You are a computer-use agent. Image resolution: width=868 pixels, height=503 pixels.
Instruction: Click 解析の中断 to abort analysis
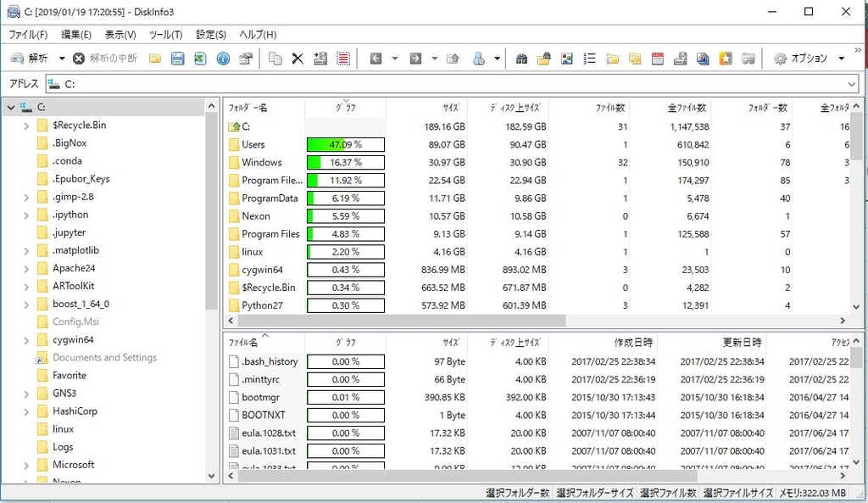pos(105,59)
